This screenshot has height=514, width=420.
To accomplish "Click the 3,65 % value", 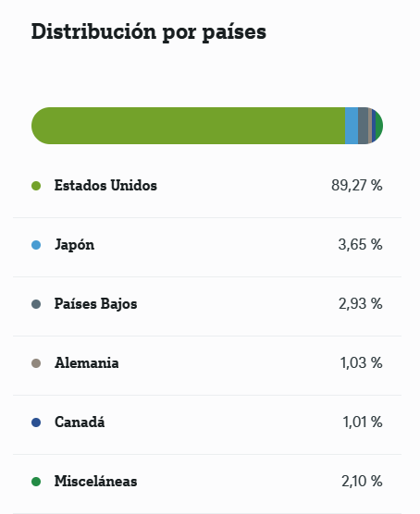I will 360,245.
